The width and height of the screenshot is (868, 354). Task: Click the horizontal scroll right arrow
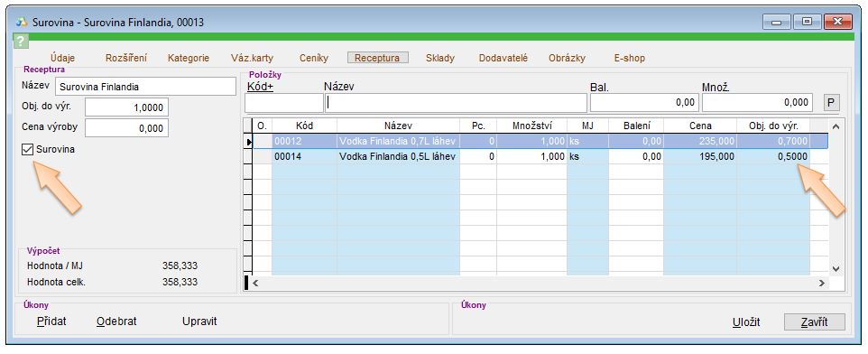pos(823,283)
